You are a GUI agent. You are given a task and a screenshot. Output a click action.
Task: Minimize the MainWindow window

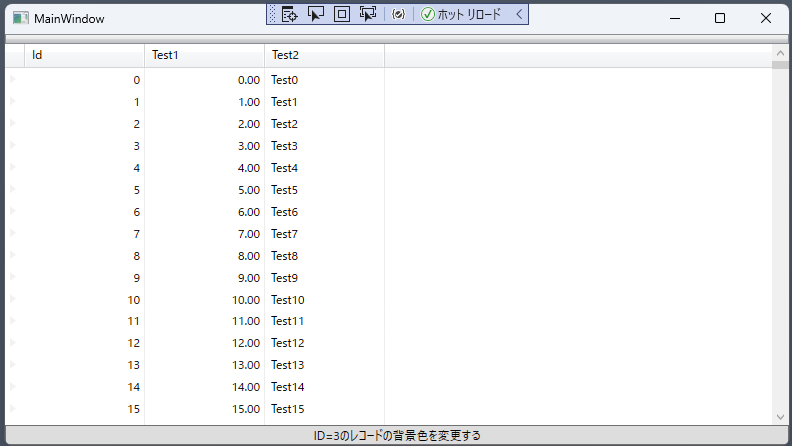pyautogui.click(x=675, y=18)
